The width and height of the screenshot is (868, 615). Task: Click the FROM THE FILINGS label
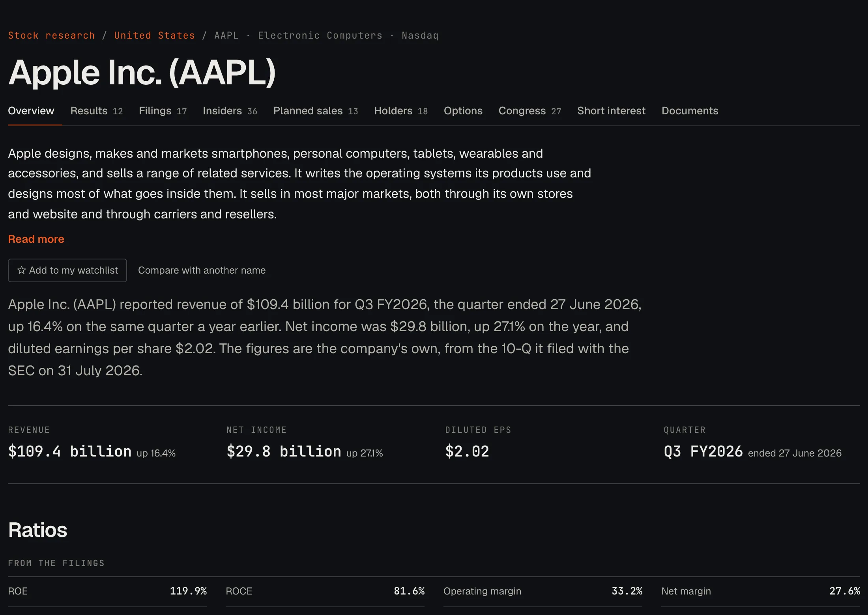coord(56,563)
